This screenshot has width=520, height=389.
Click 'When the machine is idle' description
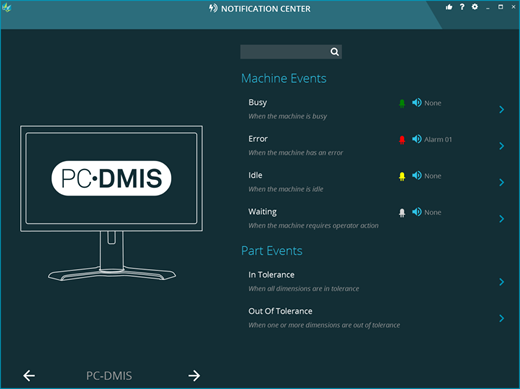coord(286,189)
